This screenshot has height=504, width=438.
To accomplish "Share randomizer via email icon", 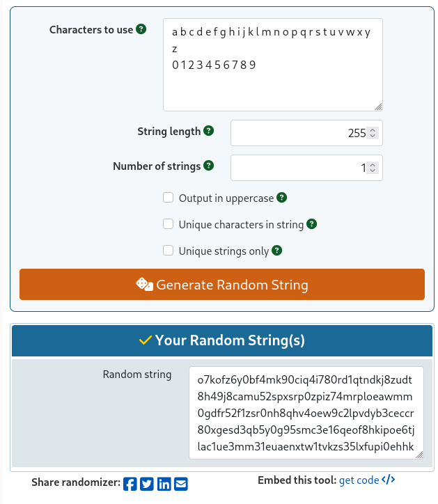I will pyautogui.click(x=181, y=484).
